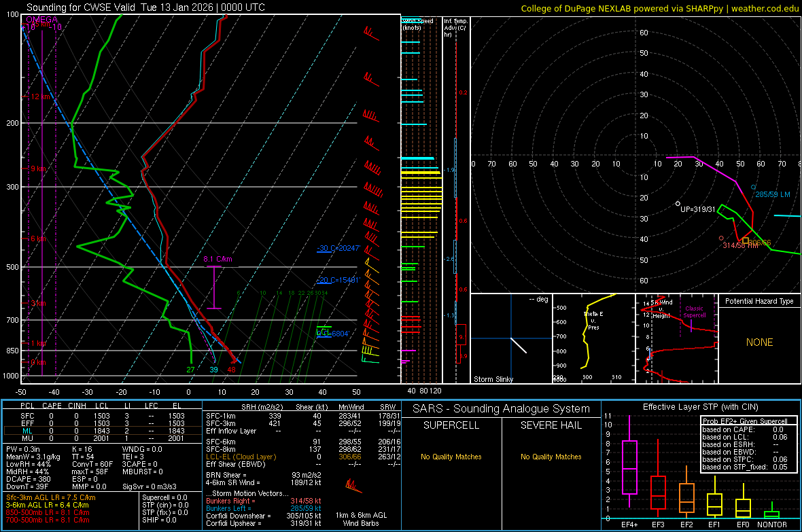Viewport: 802px width, 532px height.
Task: Click the "Corfidi Upshear =" row
Action: 264,523
